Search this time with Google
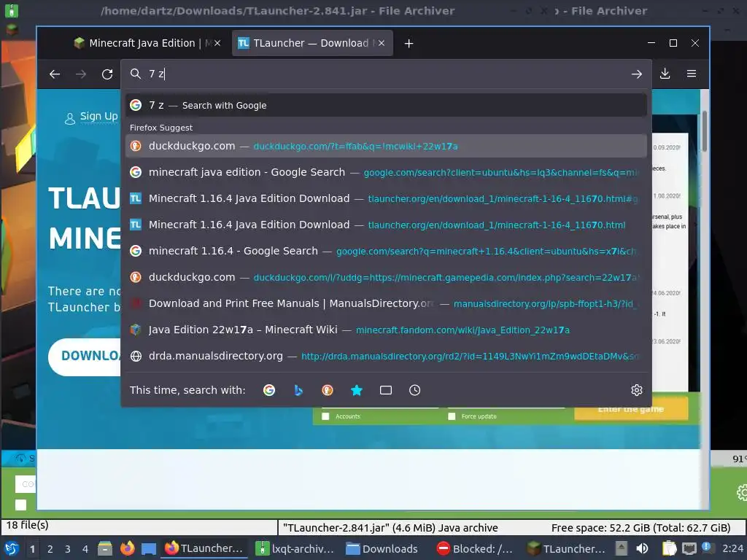Image resolution: width=747 pixels, height=560 pixels. click(x=269, y=391)
